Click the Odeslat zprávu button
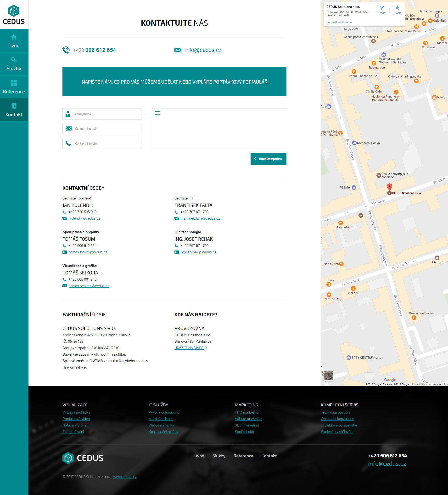448x495 pixels. coord(269,159)
